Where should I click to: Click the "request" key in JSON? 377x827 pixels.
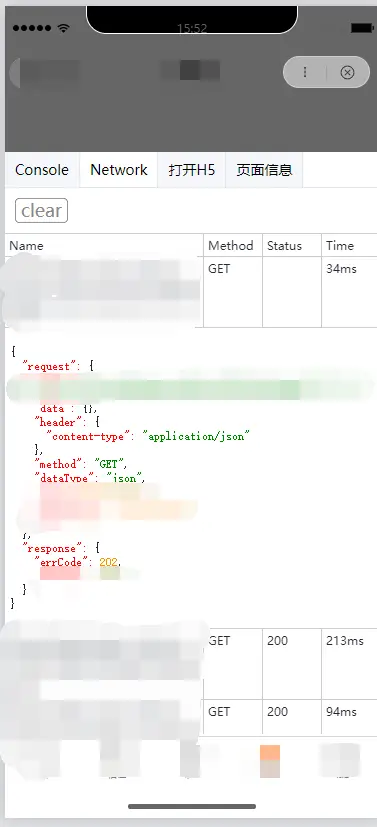(49, 367)
